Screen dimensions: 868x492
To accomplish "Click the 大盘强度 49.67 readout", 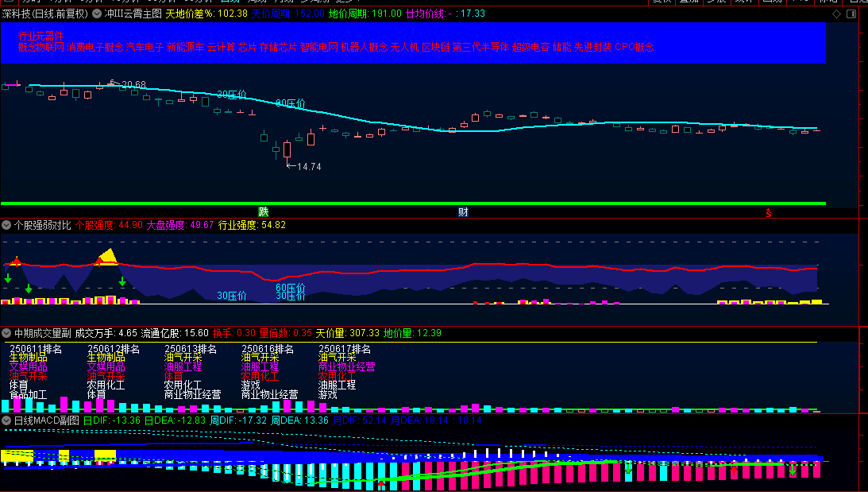I will (180, 225).
